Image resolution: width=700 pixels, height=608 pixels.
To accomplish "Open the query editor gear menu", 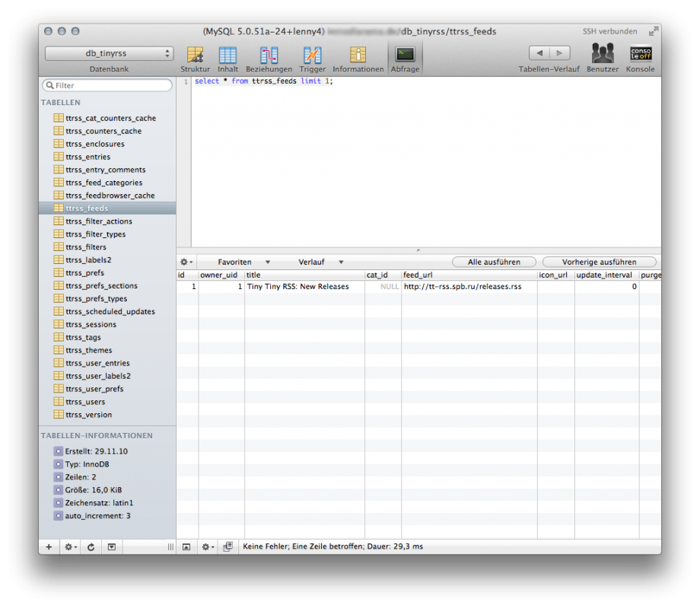I will point(186,262).
